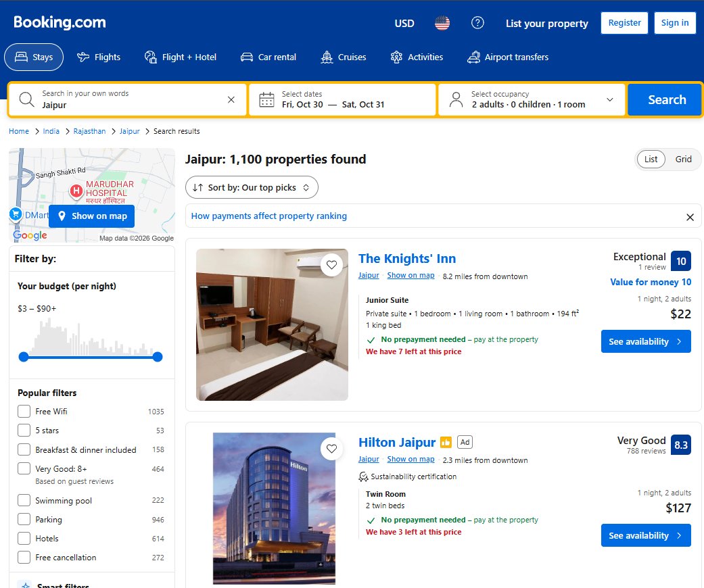The image size is (704, 588).
Task: Go to the Car rental tab
Action: (x=268, y=57)
